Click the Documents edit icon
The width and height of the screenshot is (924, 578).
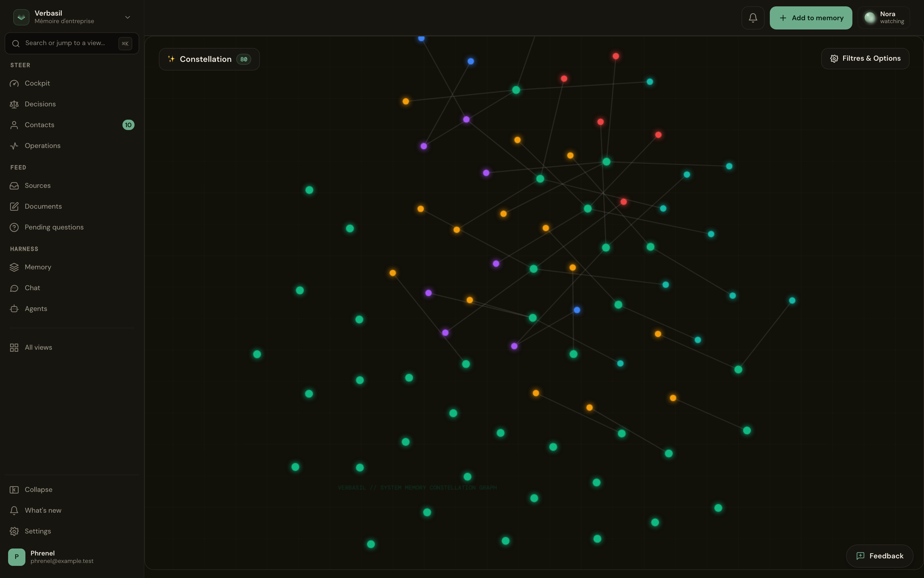pyautogui.click(x=14, y=206)
